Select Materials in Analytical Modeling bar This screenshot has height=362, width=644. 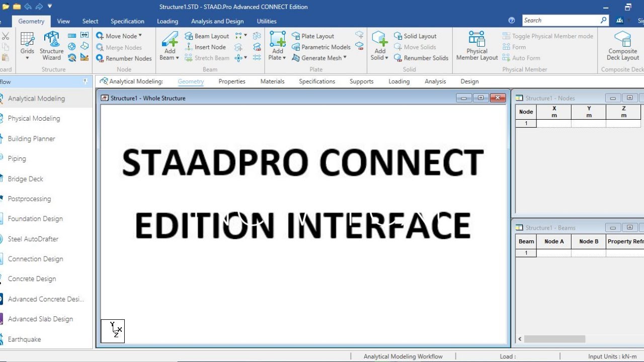(272, 81)
